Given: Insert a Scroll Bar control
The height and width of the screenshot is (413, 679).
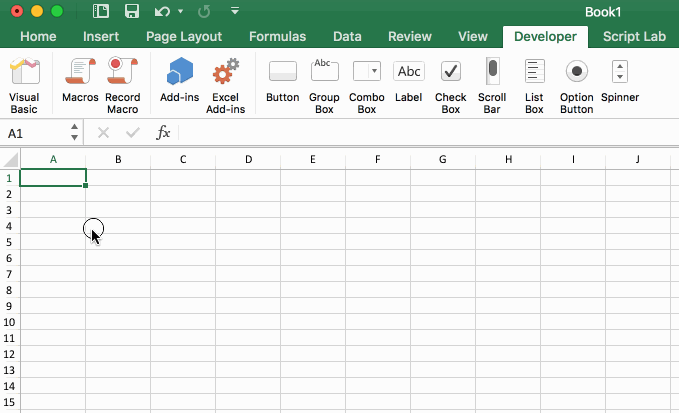Looking at the screenshot, I should (492, 85).
